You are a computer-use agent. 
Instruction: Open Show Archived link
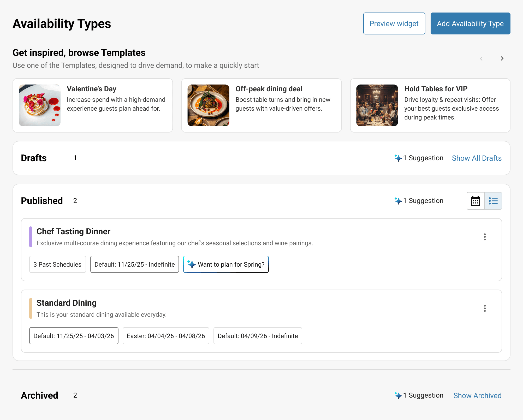(477, 395)
